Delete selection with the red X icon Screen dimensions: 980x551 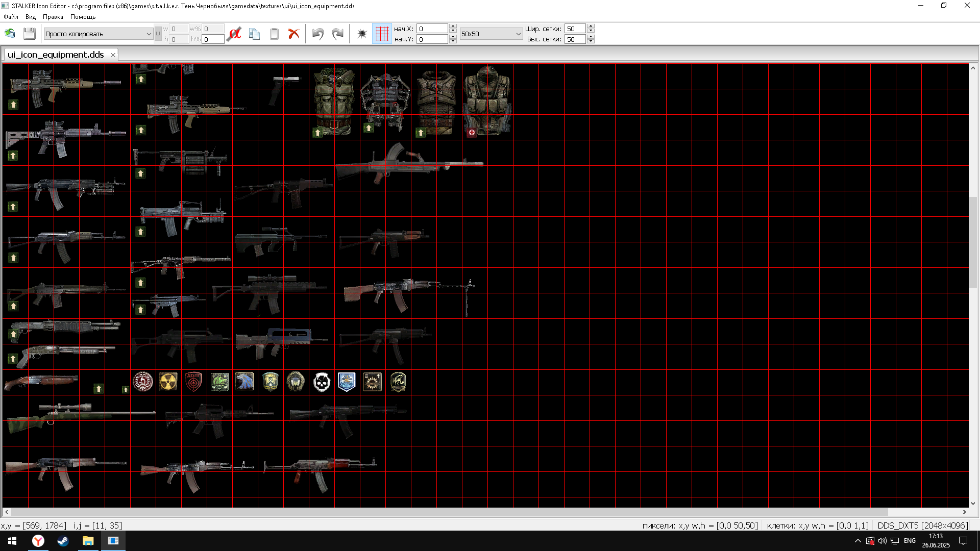[293, 34]
